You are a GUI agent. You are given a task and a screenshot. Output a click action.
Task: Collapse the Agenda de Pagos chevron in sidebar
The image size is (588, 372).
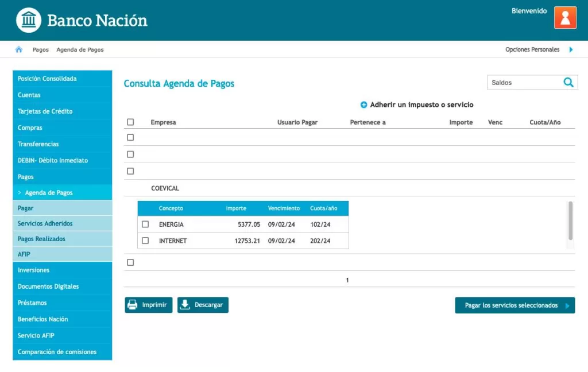click(20, 192)
